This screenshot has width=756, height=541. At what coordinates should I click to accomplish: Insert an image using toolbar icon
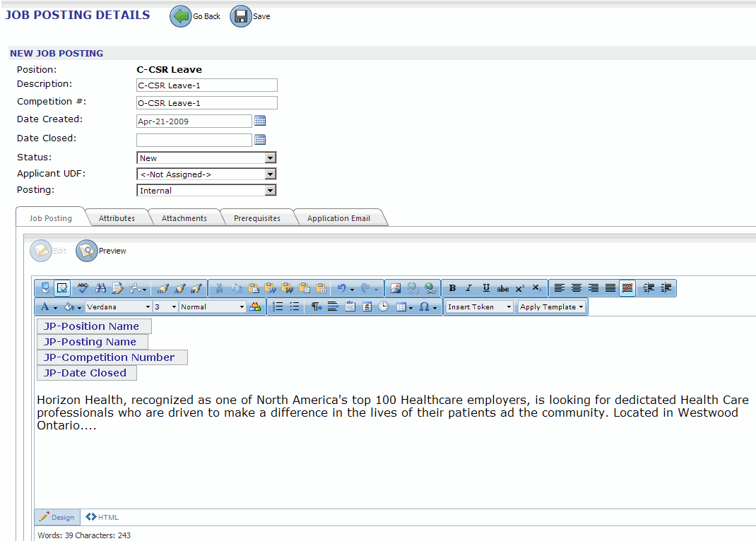[x=396, y=288]
